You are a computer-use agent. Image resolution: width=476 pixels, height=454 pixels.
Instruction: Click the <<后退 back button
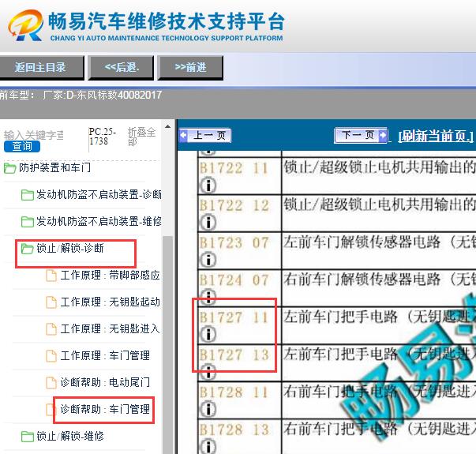click(121, 67)
